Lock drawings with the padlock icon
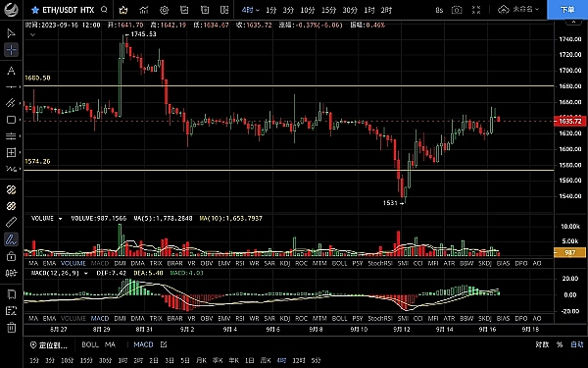Screen dimensions: 588x368 11,256
